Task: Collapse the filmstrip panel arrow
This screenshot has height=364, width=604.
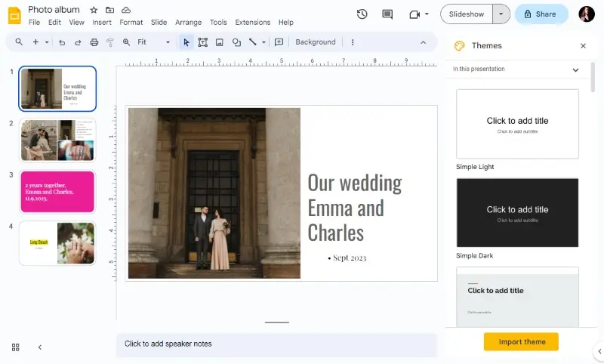Action: (x=40, y=347)
